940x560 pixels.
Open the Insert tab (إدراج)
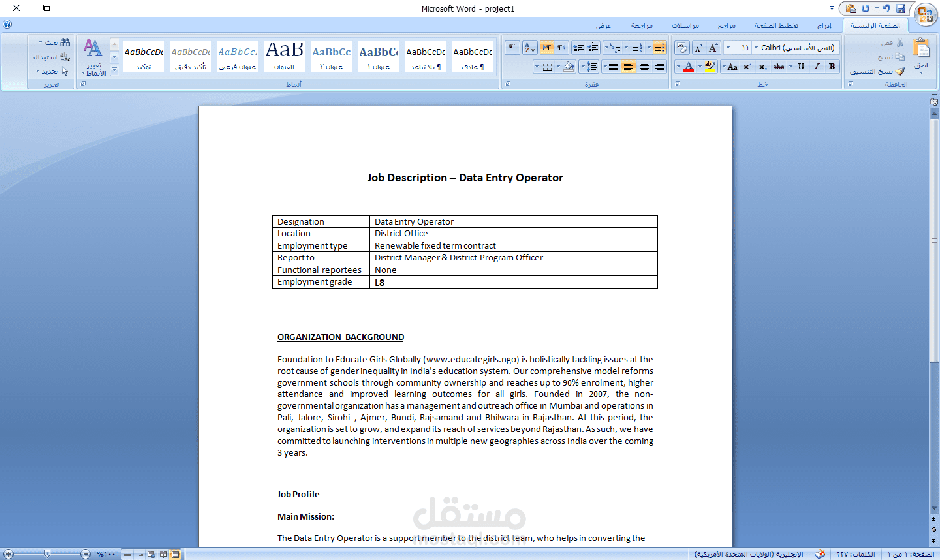pyautogui.click(x=824, y=25)
